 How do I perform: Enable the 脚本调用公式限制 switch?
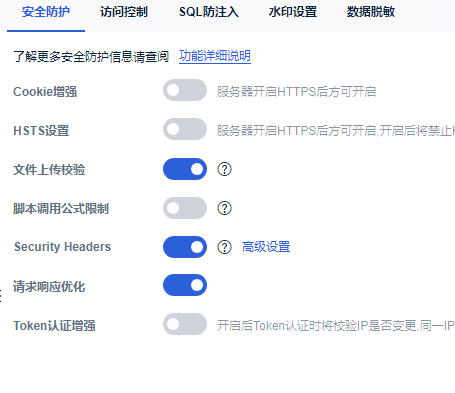click(x=185, y=208)
